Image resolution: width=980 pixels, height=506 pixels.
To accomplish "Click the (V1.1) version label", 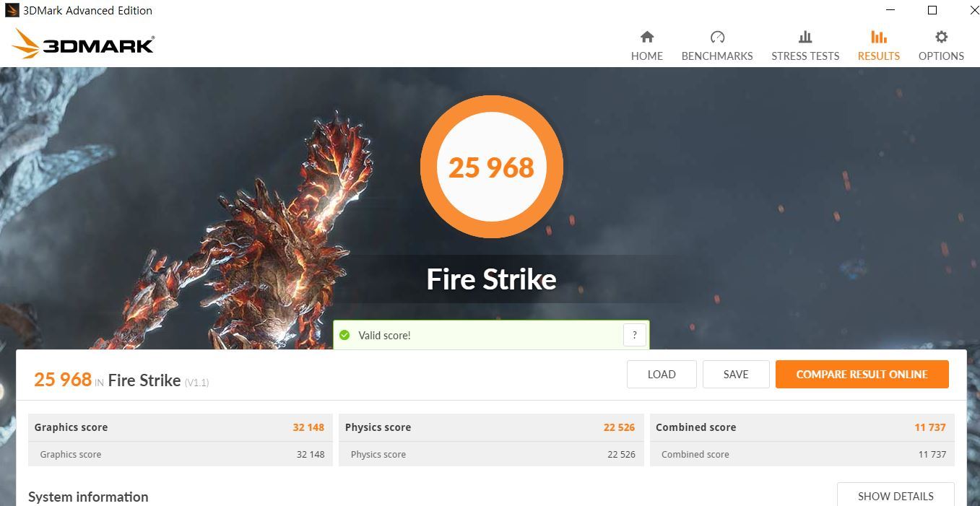I will [196, 383].
